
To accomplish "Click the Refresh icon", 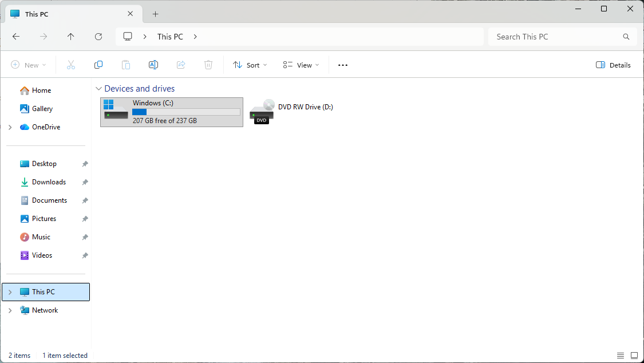I will [98, 37].
